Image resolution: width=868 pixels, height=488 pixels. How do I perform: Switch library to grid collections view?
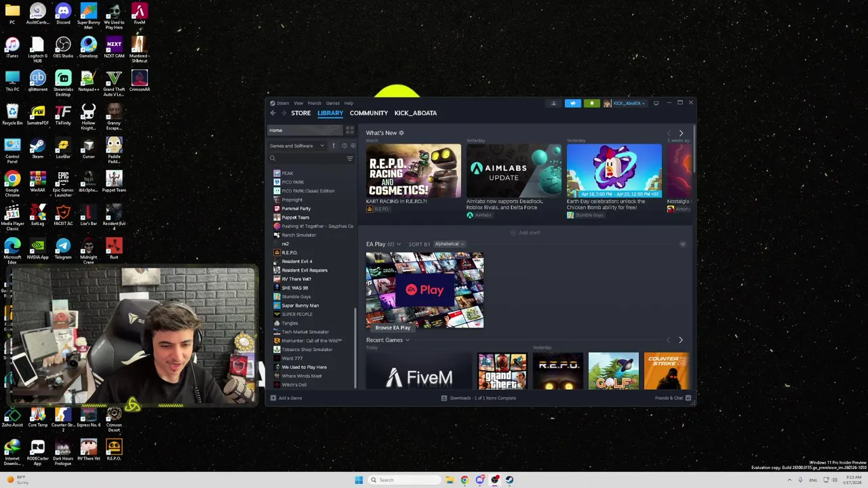(x=350, y=130)
